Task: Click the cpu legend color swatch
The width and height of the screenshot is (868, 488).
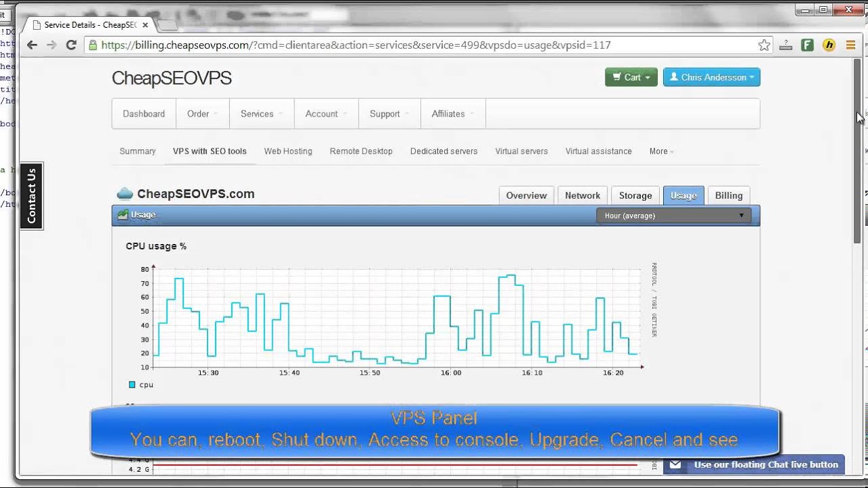Action: click(132, 384)
